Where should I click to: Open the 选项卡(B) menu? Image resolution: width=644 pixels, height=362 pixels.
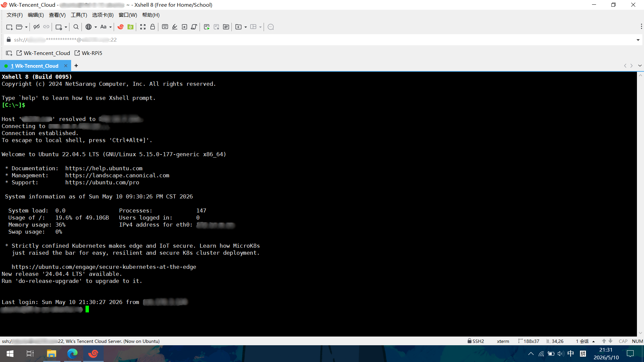coord(103,15)
